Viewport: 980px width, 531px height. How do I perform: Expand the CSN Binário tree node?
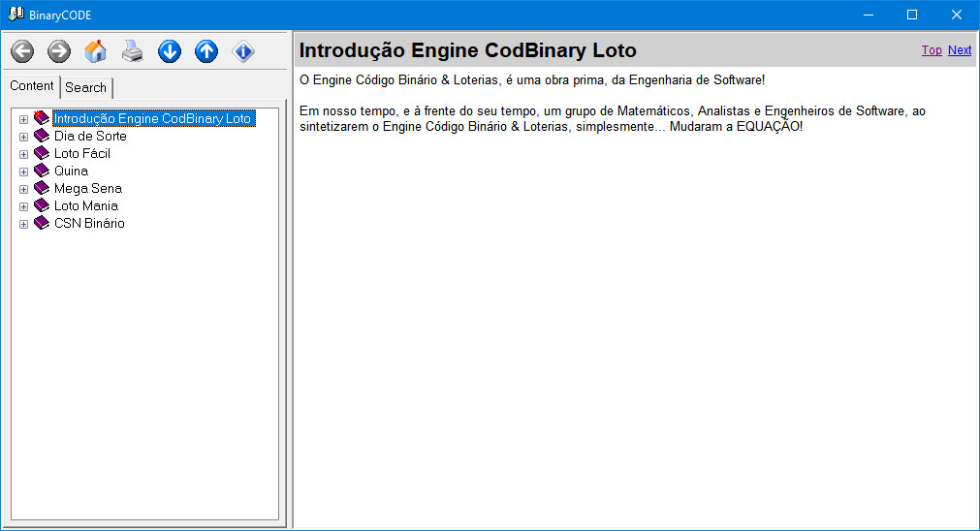coord(23,224)
